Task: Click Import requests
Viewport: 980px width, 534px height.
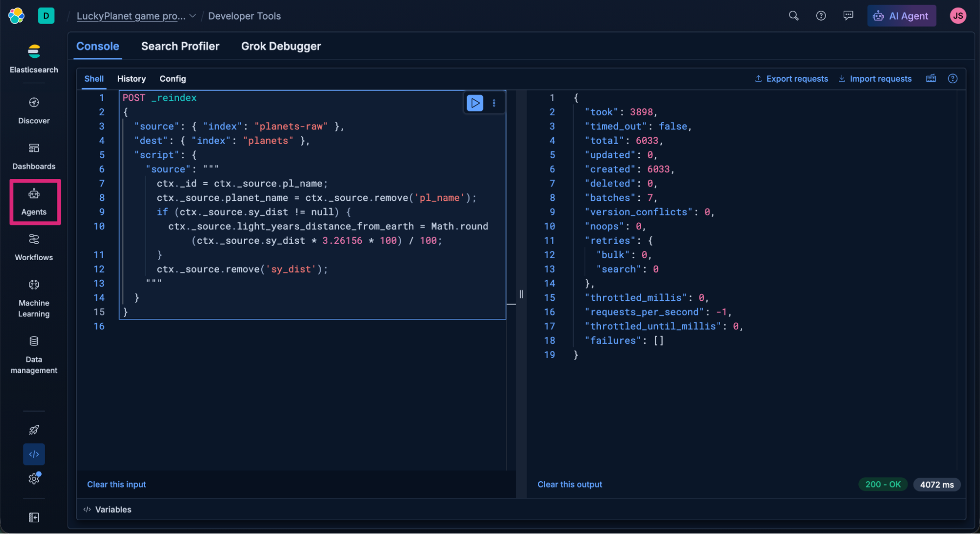Action: coord(875,78)
